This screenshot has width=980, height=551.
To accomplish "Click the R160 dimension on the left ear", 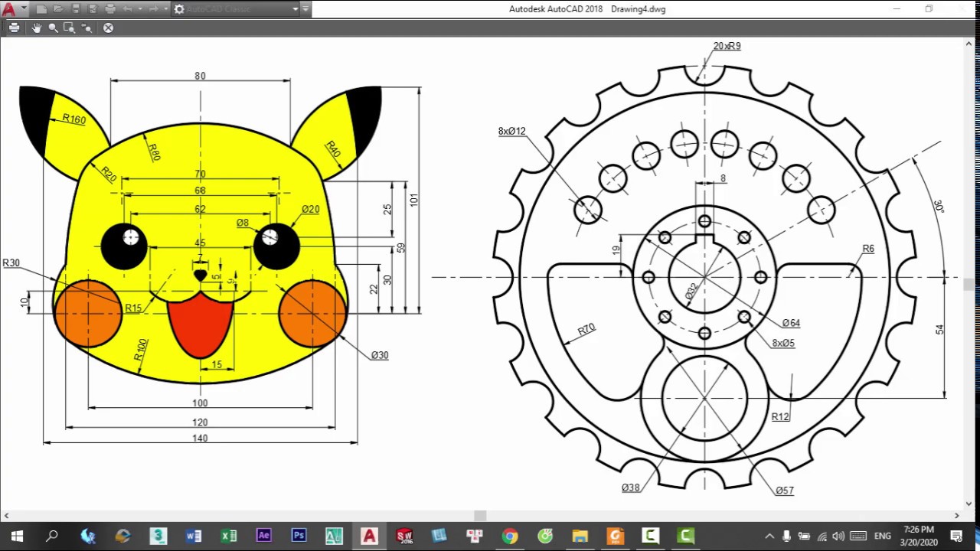I will (74, 119).
